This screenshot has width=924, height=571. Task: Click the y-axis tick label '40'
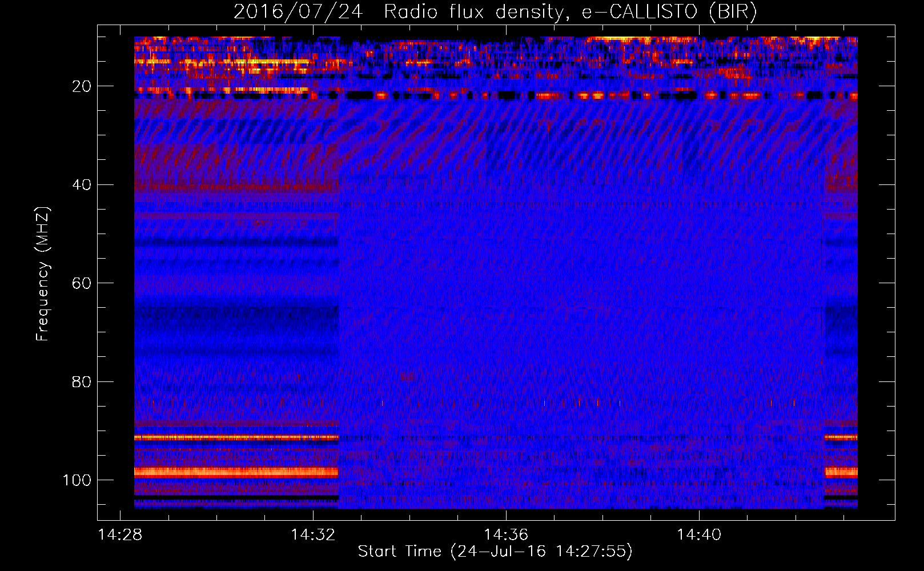coord(82,185)
